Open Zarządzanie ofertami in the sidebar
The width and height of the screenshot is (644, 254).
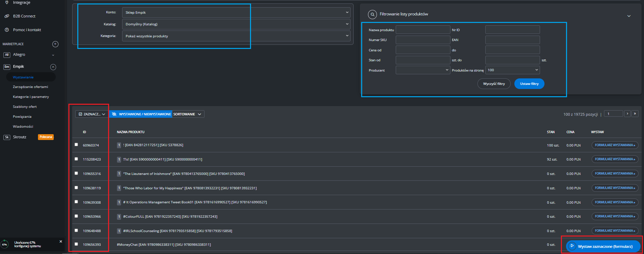[30, 87]
